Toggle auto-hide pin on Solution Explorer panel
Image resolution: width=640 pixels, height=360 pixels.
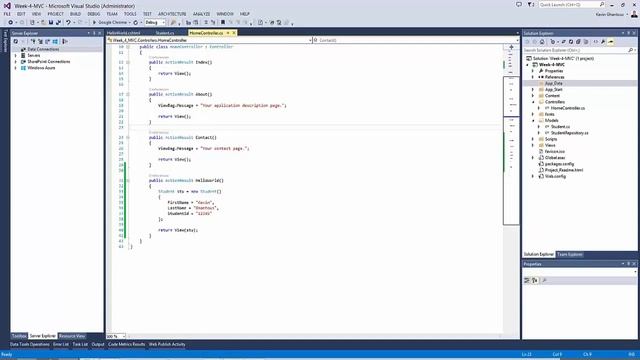pos(629,33)
